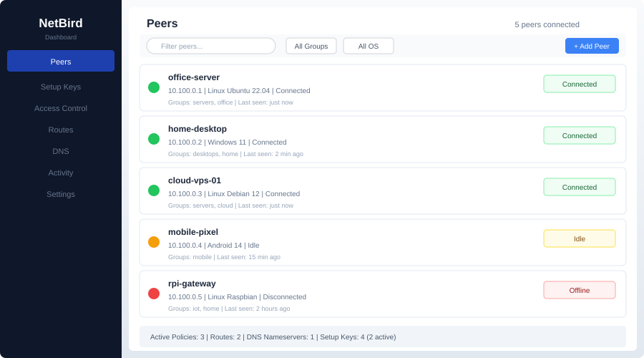Click the + Add Peer button
The width and height of the screenshot is (644, 358).
592,46
